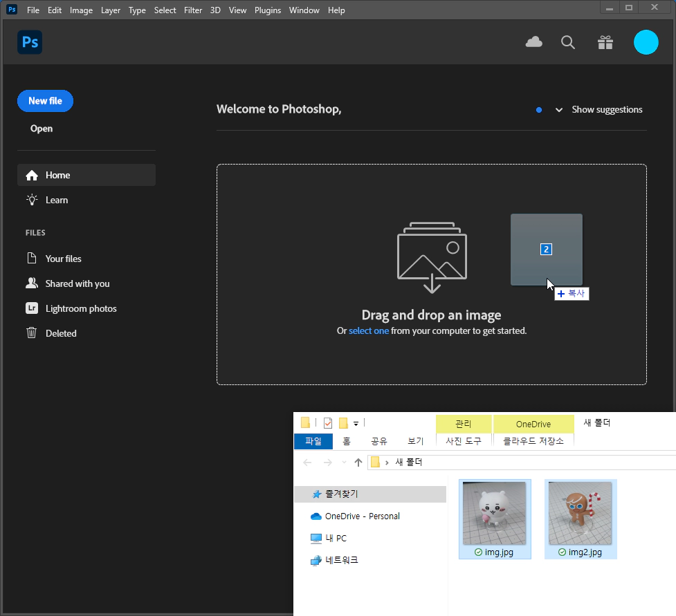The image size is (676, 616).
Task: Go up one folder level in Explorer
Action: 358,463
